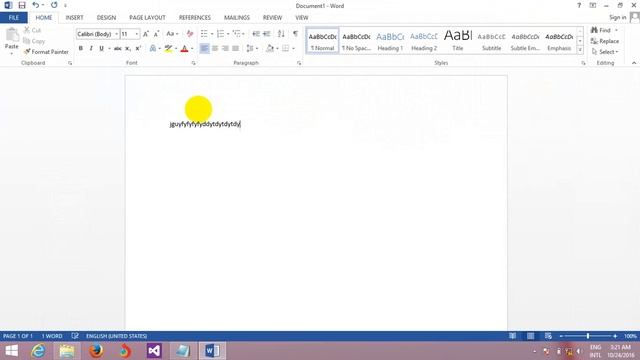Click Web Layout view icon
Image resolution: width=640 pixels, height=360 pixels.
[x=548, y=336]
